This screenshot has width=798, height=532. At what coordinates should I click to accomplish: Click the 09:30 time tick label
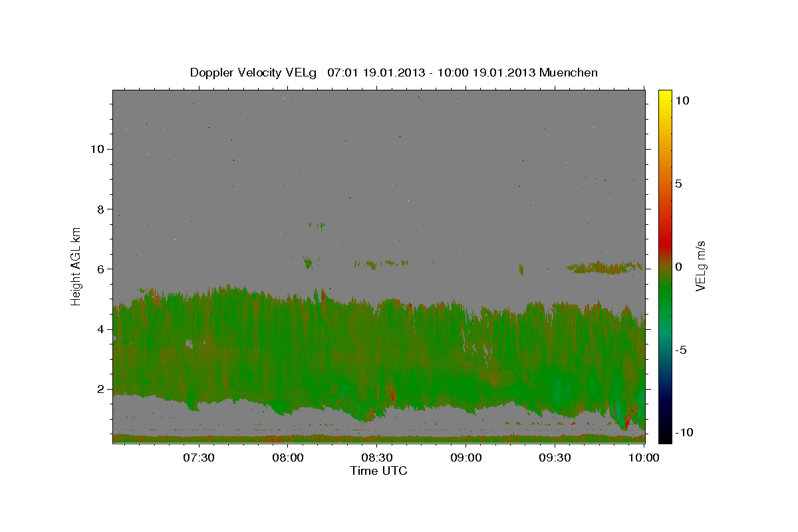coord(555,458)
